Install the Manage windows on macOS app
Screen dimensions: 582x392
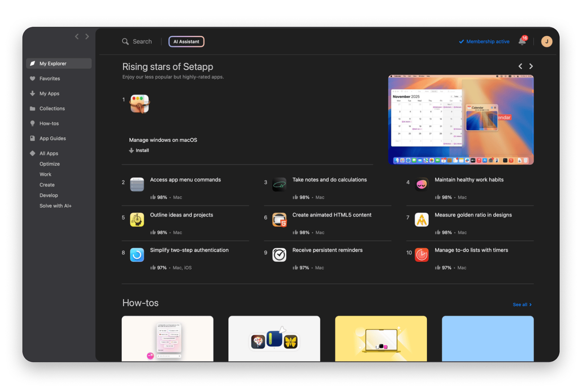pyautogui.click(x=139, y=151)
